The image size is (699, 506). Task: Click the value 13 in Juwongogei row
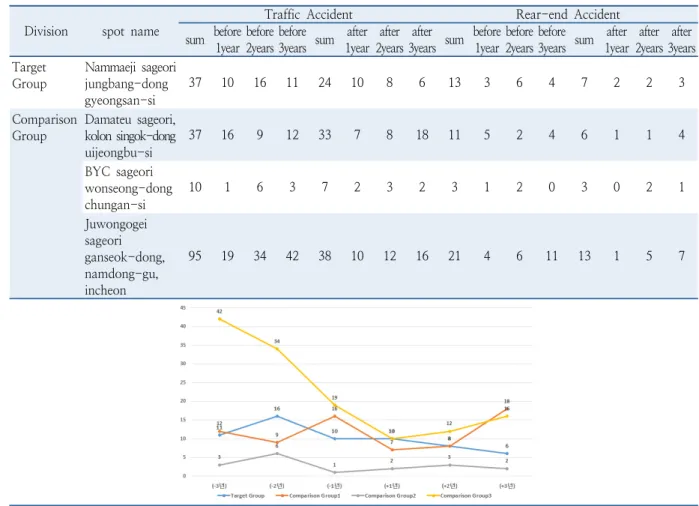[584, 256]
